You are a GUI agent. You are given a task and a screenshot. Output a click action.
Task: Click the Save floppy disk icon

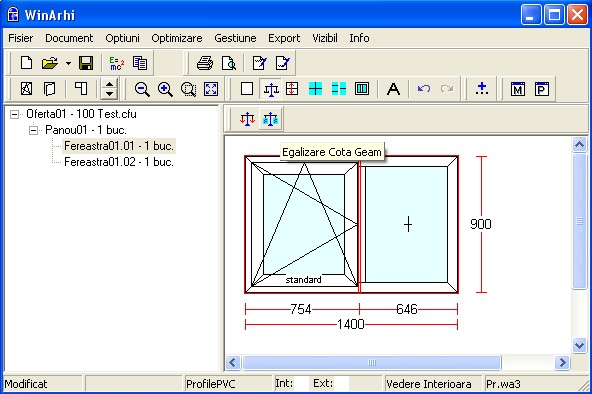pos(86,63)
